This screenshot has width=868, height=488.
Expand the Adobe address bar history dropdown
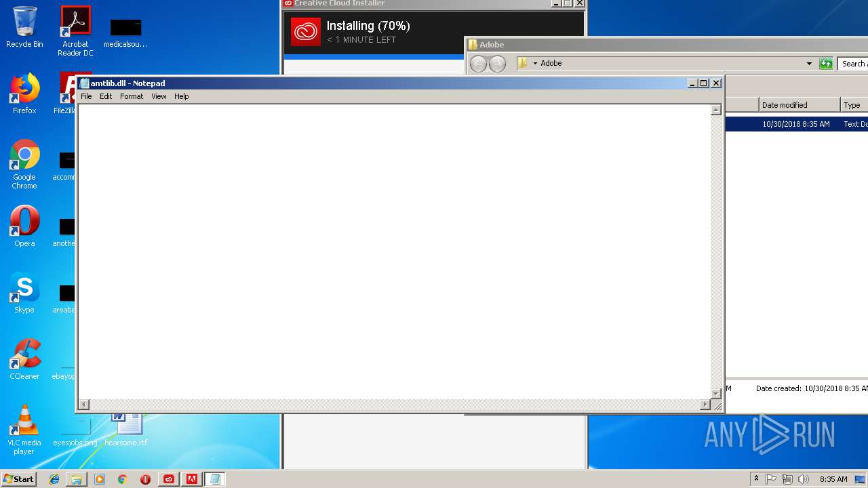pos(809,64)
